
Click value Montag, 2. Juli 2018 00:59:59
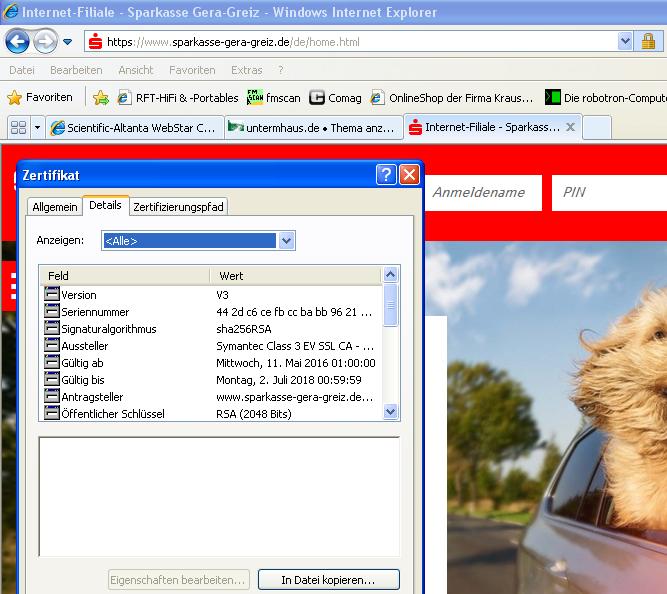tap(289, 380)
